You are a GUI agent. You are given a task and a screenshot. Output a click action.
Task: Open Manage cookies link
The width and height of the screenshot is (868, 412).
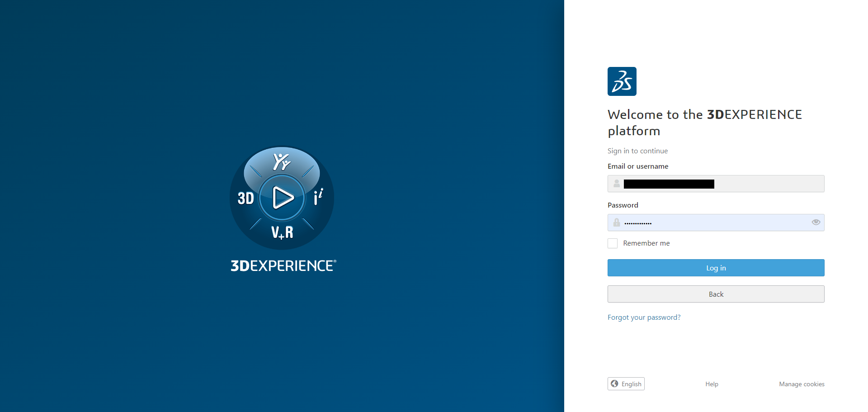(x=802, y=384)
